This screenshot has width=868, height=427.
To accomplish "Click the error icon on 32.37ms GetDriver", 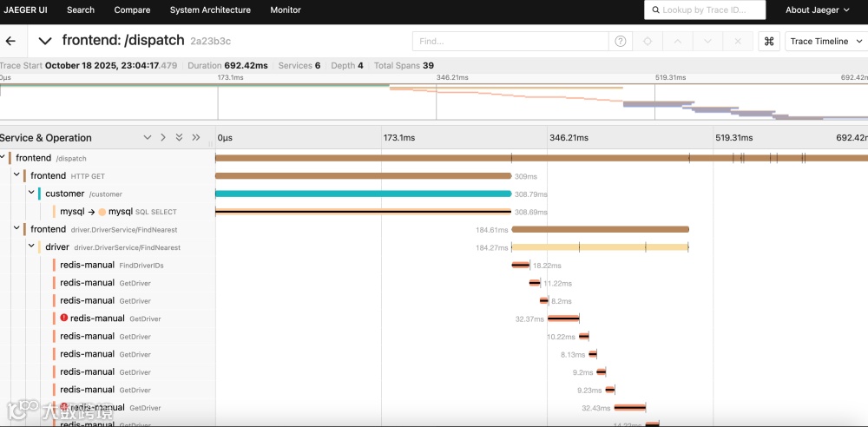I will [64, 318].
